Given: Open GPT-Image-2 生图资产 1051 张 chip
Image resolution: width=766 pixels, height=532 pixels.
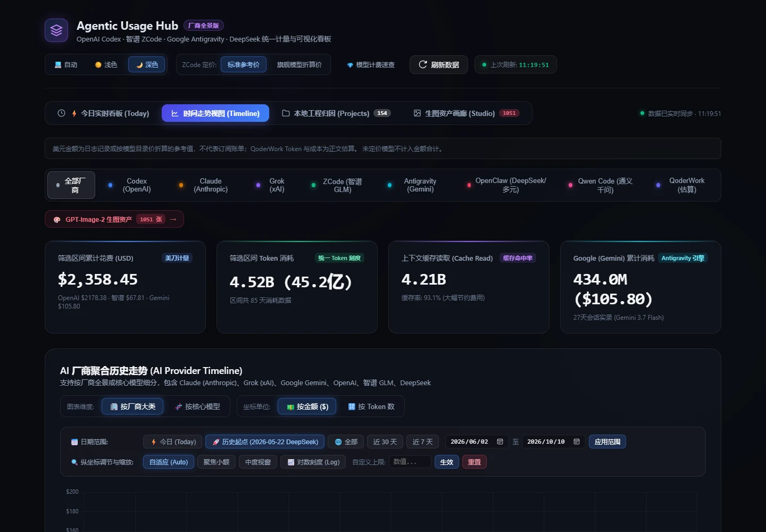Looking at the screenshot, I should [114, 219].
